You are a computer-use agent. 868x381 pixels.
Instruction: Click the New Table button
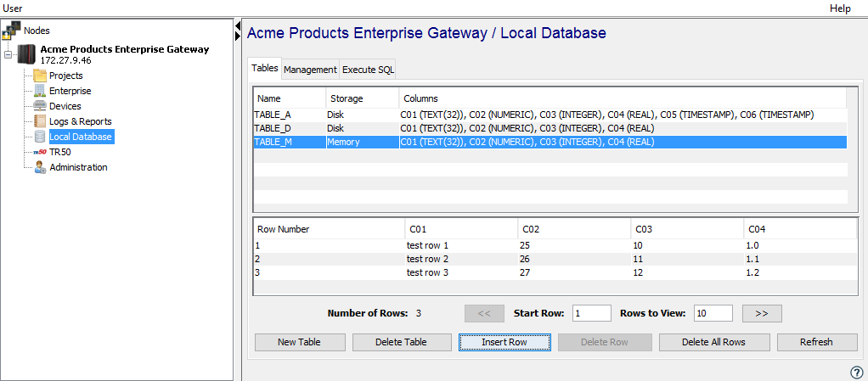[300, 342]
